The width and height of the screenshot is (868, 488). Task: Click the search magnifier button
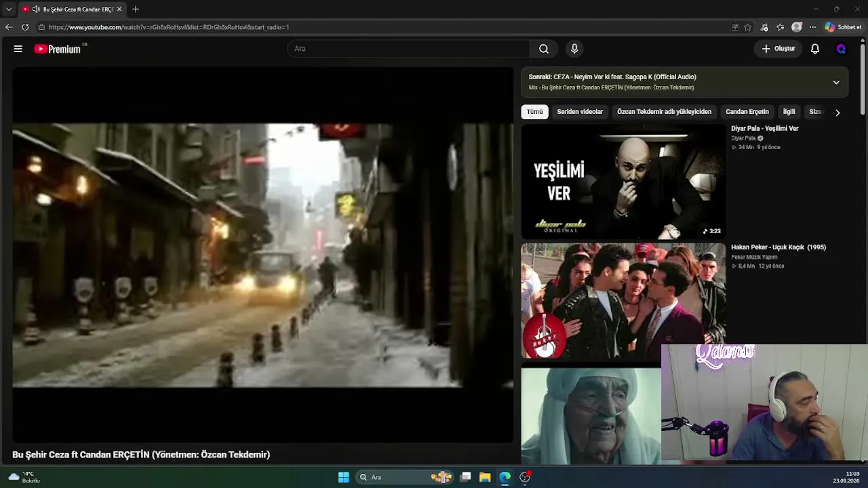[544, 49]
